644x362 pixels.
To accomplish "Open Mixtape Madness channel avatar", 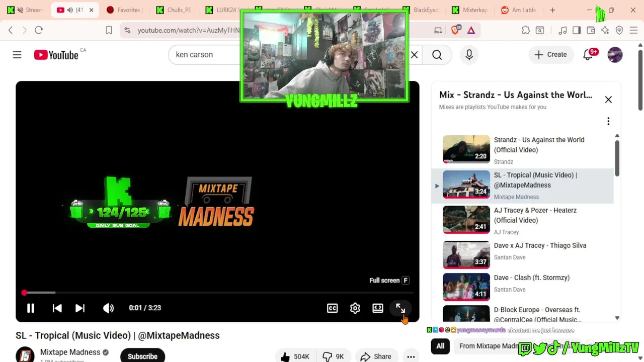I will coord(25,355).
